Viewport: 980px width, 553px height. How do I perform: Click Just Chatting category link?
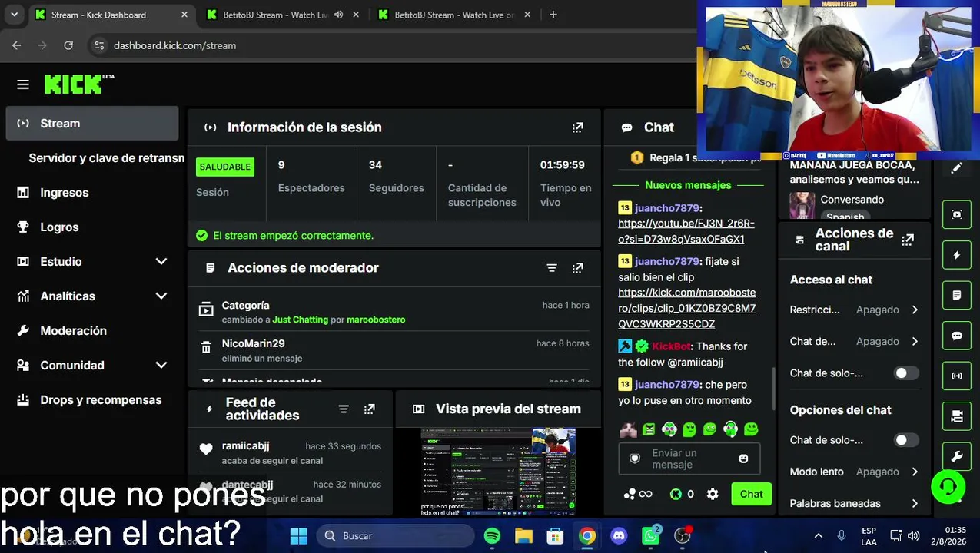[x=300, y=320]
